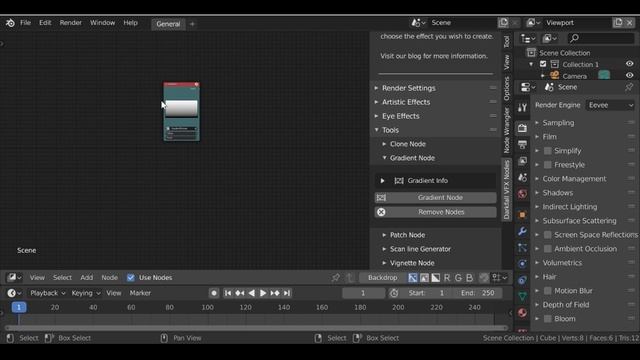Jump to the timeline end frame

pyautogui.click(x=287, y=293)
